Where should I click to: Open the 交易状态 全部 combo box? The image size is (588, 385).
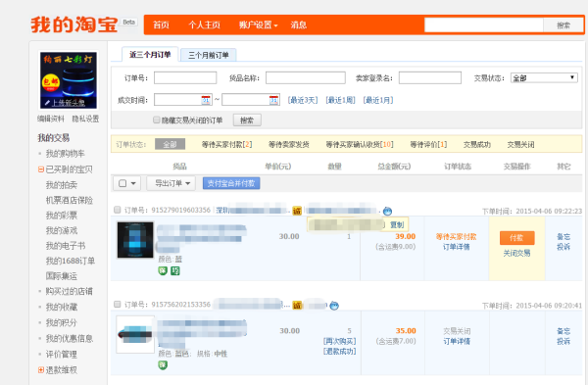pos(544,78)
